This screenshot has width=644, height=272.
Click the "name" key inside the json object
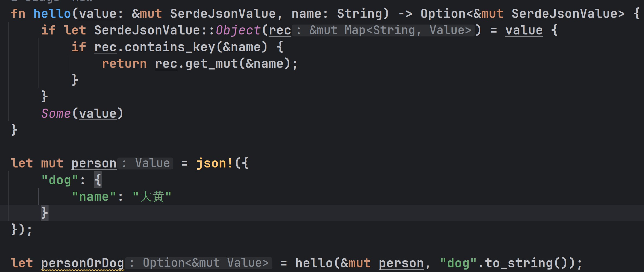point(94,197)
